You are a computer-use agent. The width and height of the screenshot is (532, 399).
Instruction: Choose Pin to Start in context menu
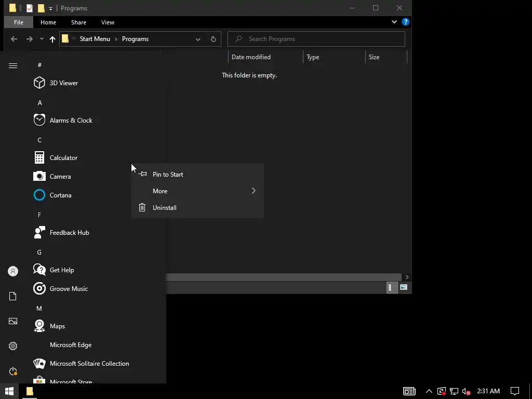tap(197, 175)
